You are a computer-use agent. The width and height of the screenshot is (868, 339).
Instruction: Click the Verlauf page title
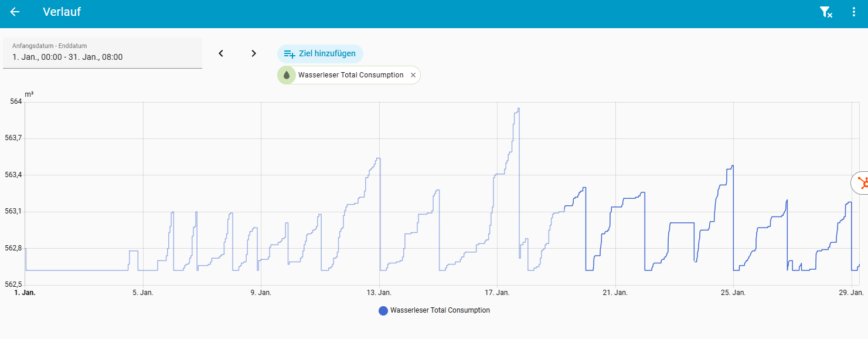62,12
